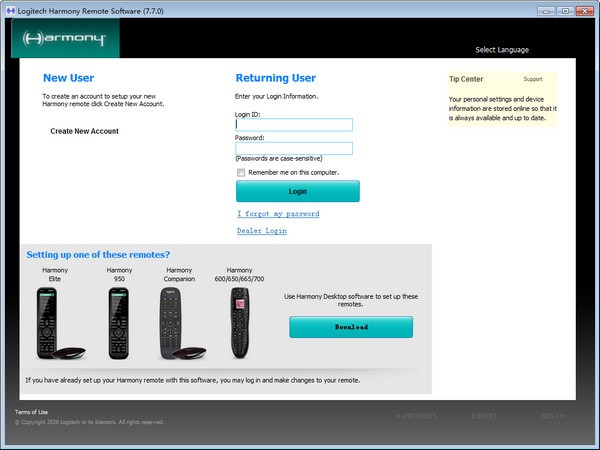Enable Remember me on this computer
The width and height of the screenshot is (600, 450).
pos(241,172)
